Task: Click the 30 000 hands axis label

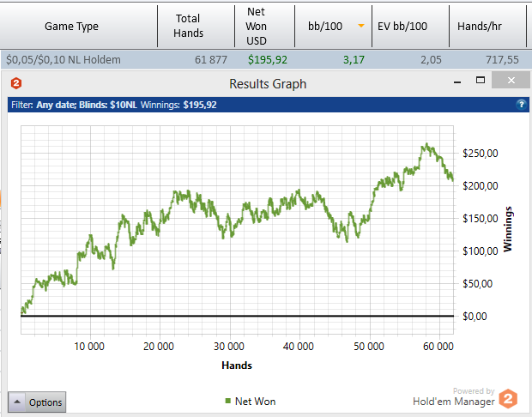Action: coord(229,346)
